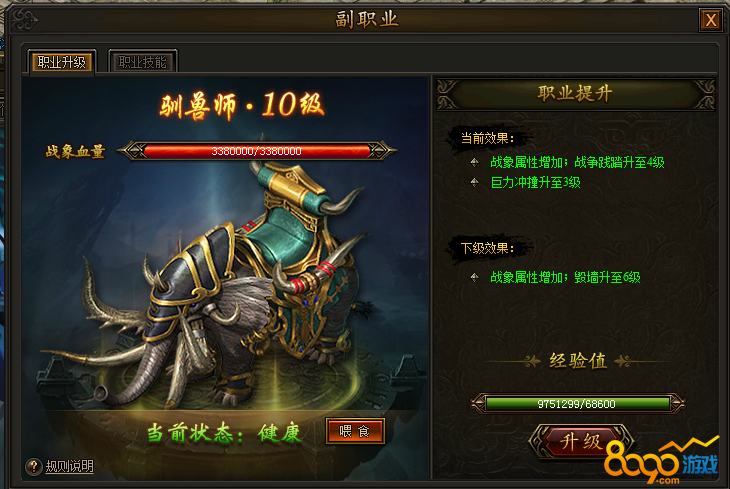The image size is (730, 489).
Task: Click the war elephant health bar
Action: coord(257,151)
